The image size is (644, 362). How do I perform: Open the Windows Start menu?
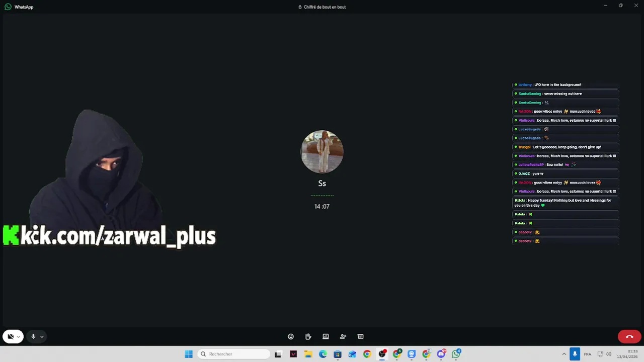189,354
